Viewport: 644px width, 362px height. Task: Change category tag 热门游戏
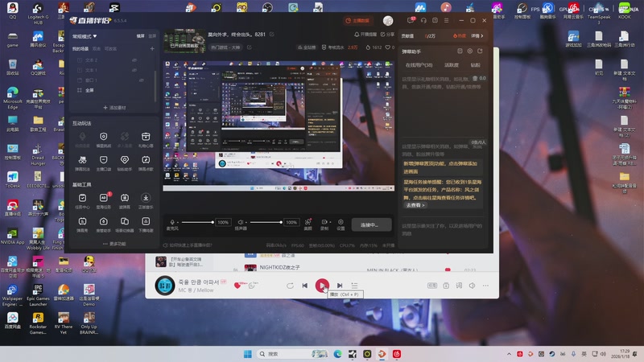click(x=225, y=47)
